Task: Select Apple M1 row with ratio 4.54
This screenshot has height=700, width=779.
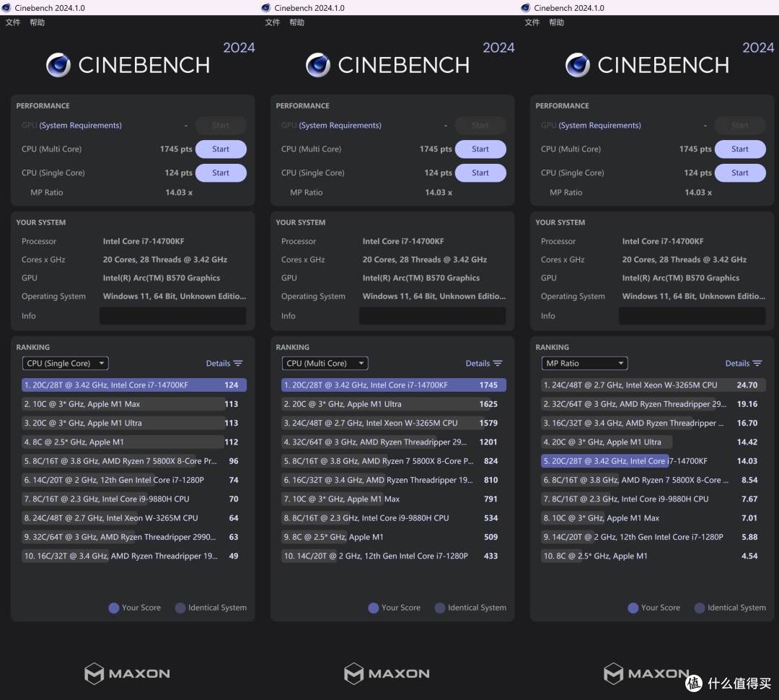Action: 653,556
